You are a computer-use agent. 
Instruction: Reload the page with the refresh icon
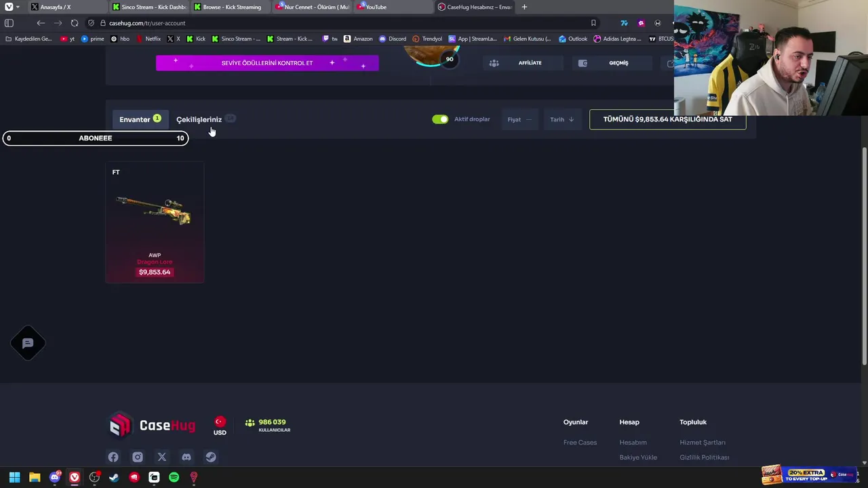tap(75, 23)
